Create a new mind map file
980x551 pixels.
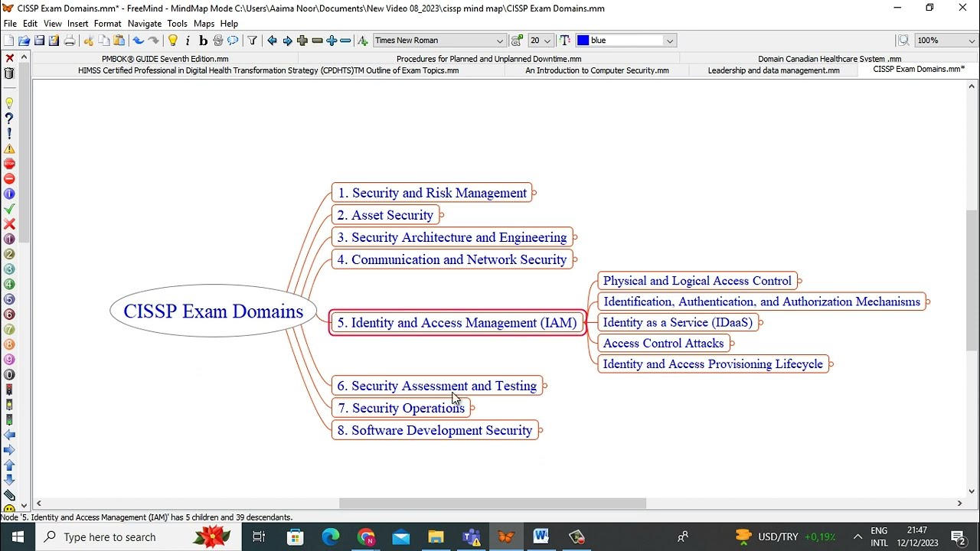pos(9,41)
